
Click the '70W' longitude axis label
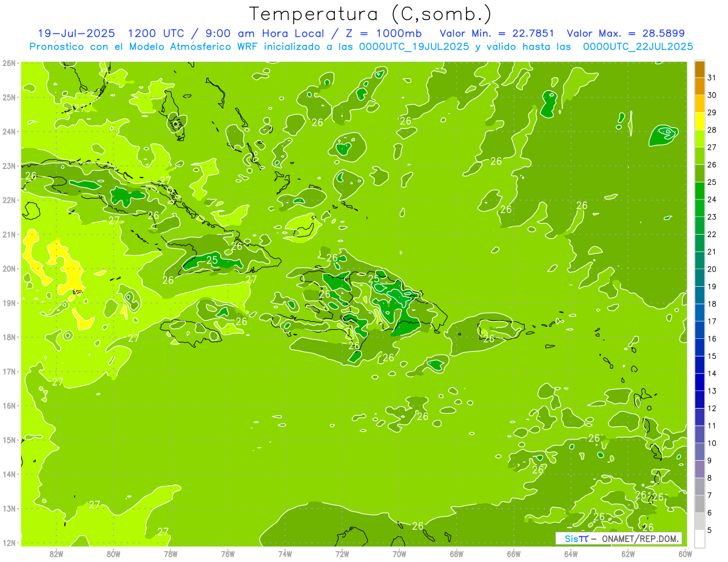click(399, 554)
